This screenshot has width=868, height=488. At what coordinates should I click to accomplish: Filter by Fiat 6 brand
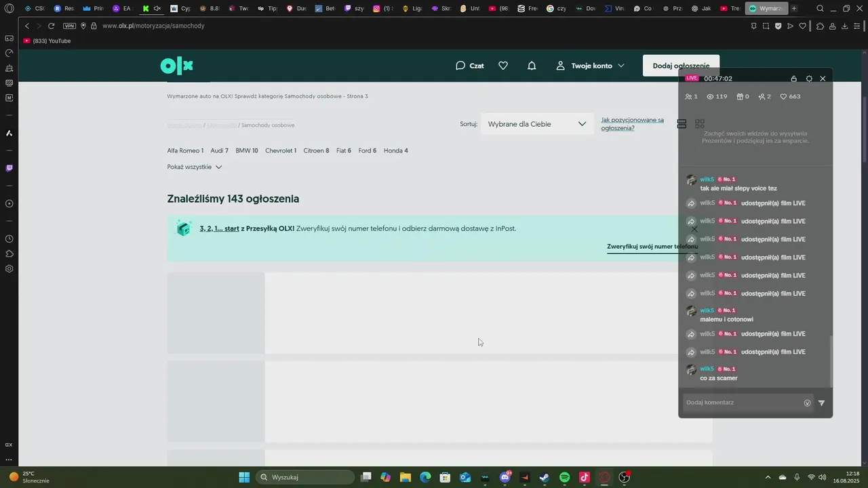click(344, 150)
